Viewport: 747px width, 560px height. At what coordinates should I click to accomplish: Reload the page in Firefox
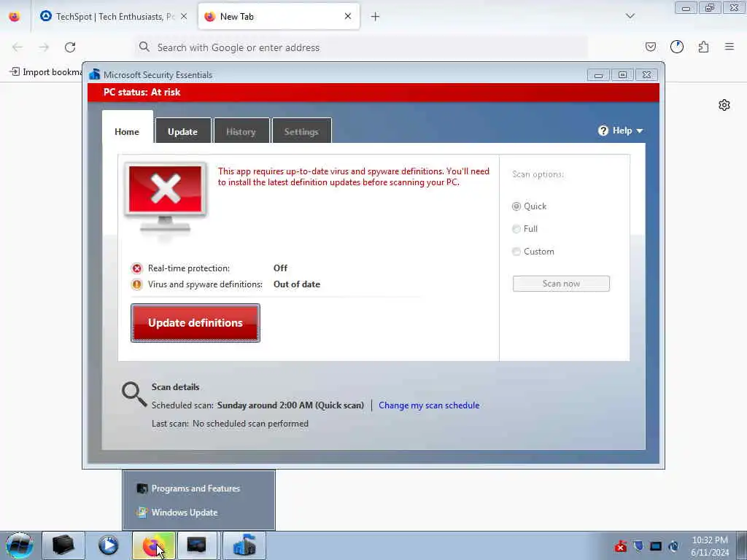(x=70, y=47)
